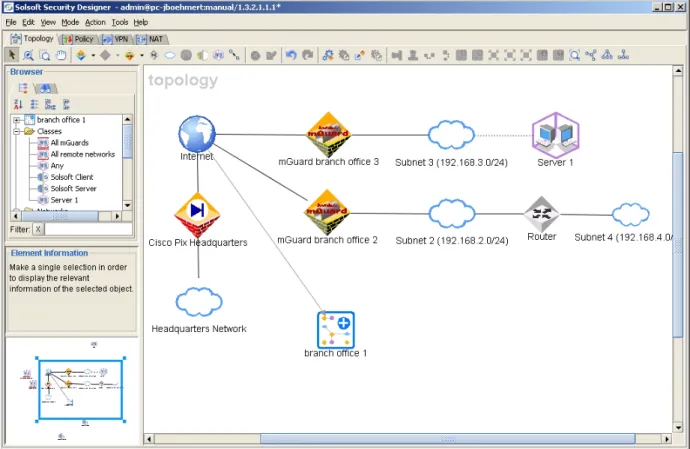
Task: Open the Edit menu
Action: pos(28,22)
